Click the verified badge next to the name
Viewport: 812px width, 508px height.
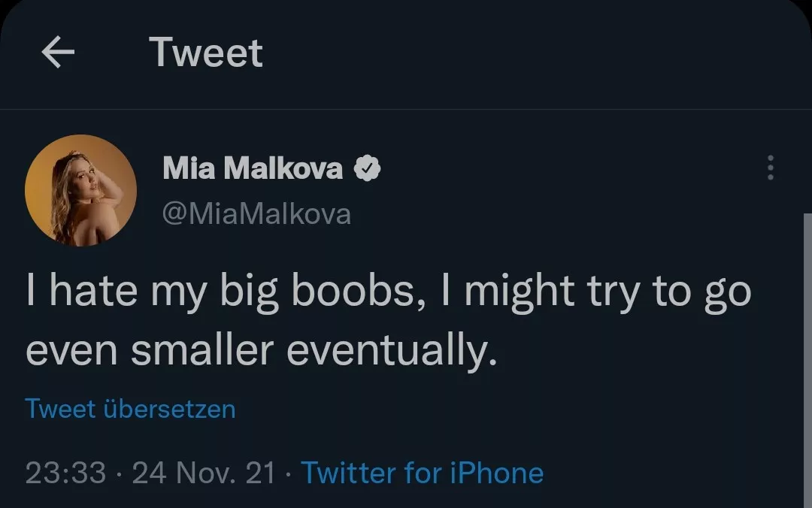click(367, 169)
